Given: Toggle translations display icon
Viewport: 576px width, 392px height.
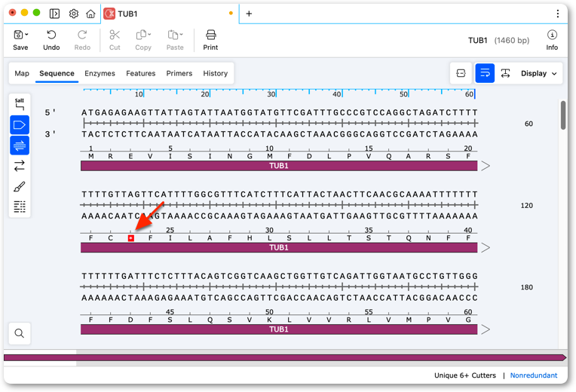Looking at the screenshot, I should (20, 145).
